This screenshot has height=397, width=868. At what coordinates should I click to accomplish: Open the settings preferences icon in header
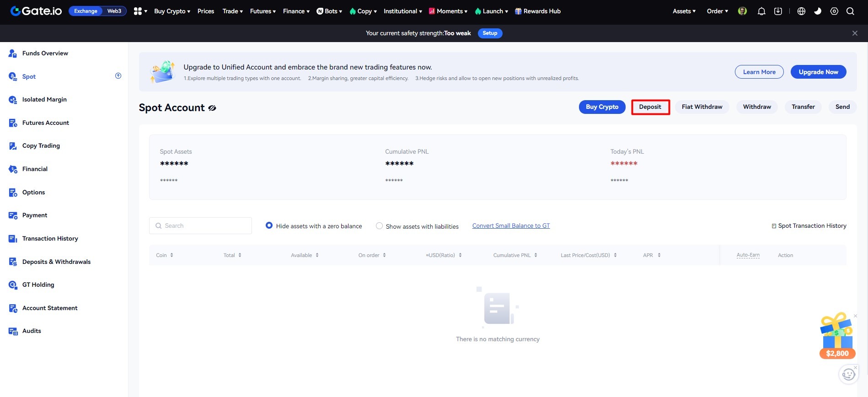point(834,11)
